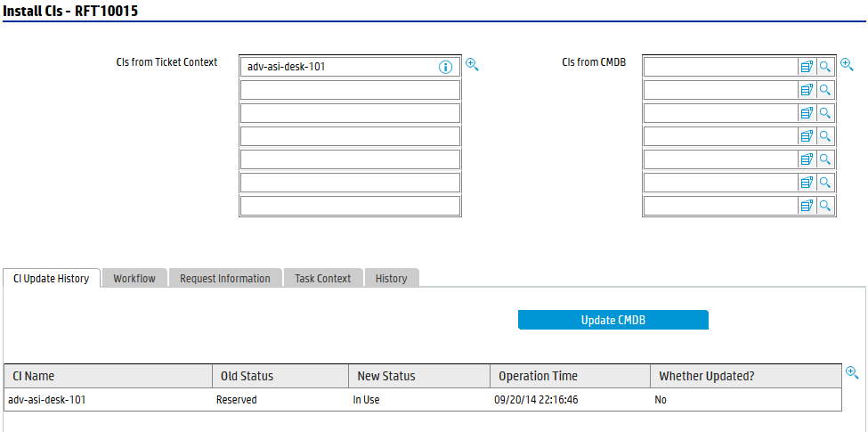Image resolution: width=868 pixels, height=432 pixels.
Task: Click magnifier plus icon beside CMDB list
Action: pos(847,65)
